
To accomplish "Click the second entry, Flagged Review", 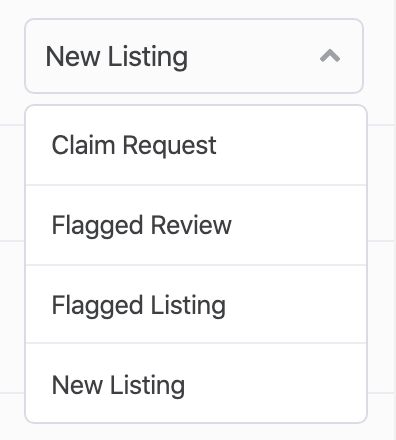I will tap(196, 225).
